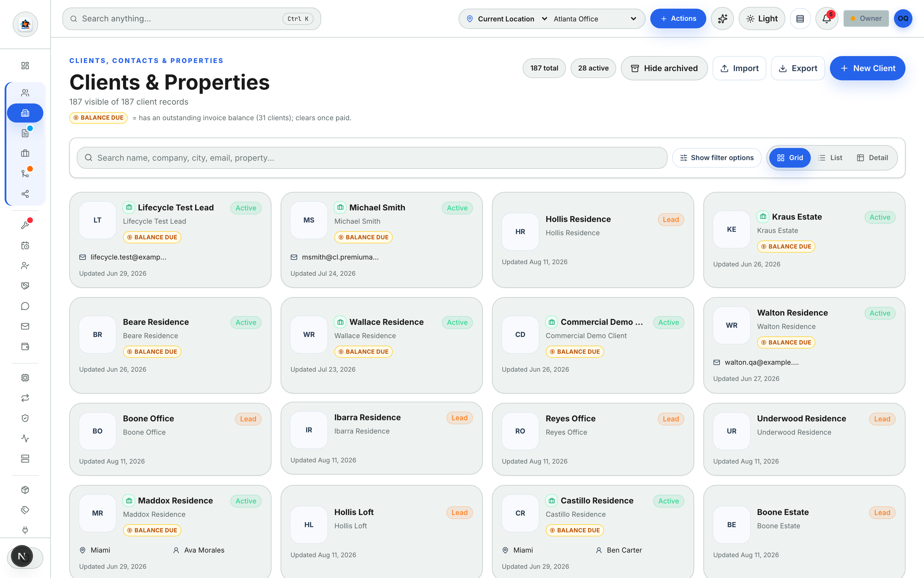
Task: Click the 187 total pill
Action: click(x=544, y=68)
